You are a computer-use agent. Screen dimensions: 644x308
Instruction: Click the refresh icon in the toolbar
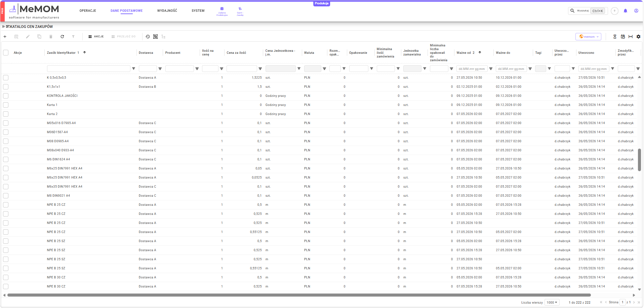62,37
